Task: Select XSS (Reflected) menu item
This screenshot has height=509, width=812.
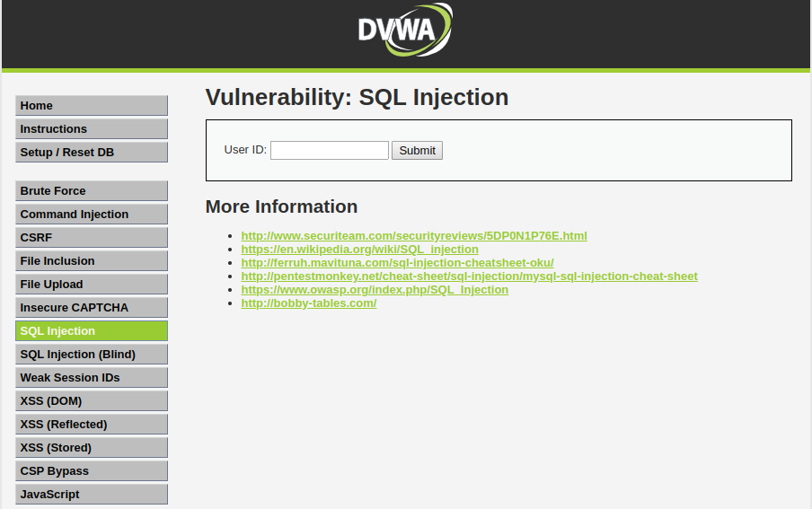Action: 91,425
